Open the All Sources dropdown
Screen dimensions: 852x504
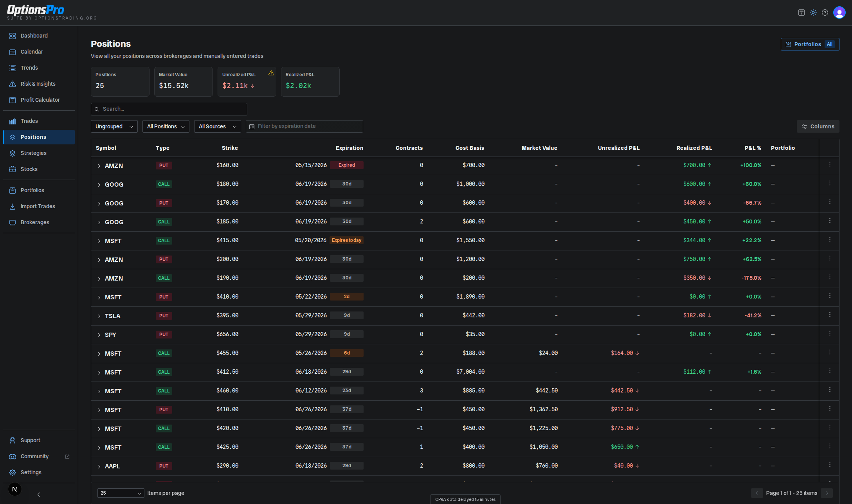218,126
